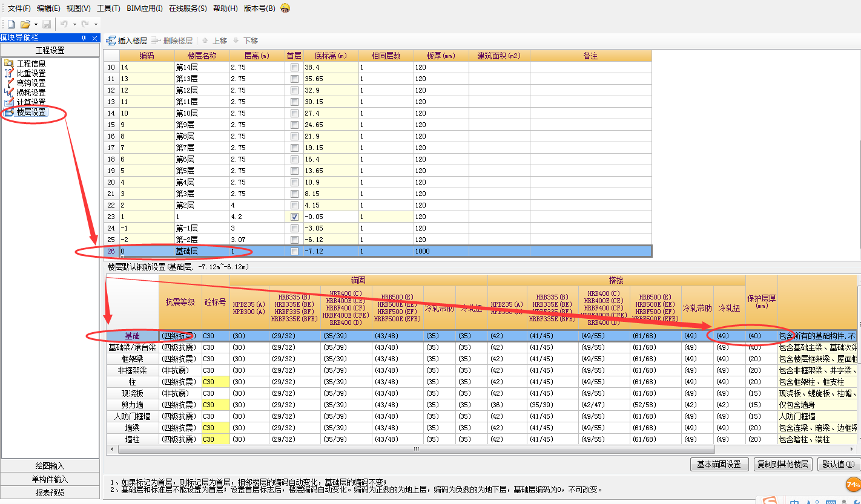The width and height of the screenshot is (861, 504).
Task: Open an existing project with the folder icon
Action: coord(25,24)
